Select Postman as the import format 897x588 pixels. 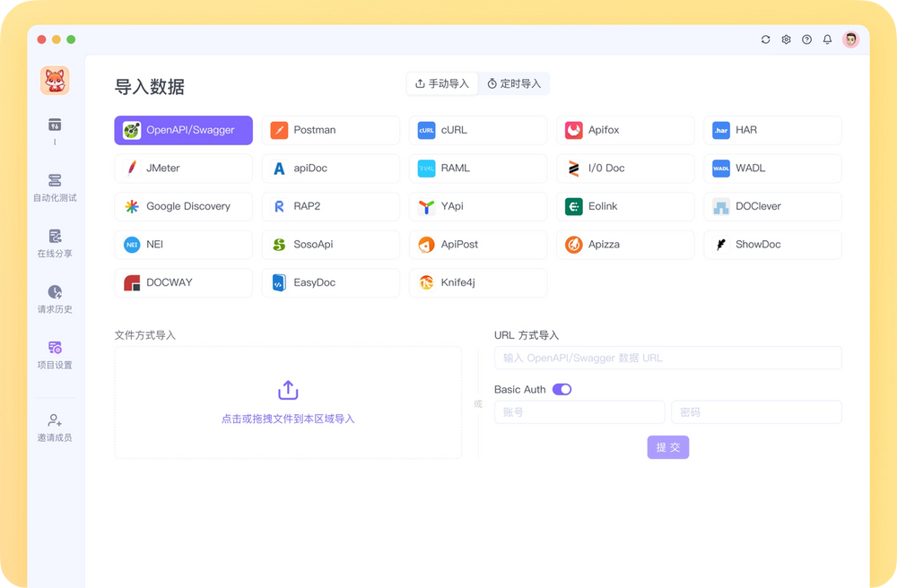tap(330, 130)
